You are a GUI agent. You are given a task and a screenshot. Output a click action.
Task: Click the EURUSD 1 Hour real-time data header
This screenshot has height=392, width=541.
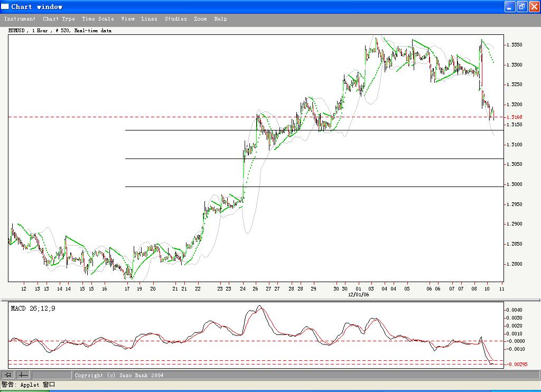click(x=61, y=30)
